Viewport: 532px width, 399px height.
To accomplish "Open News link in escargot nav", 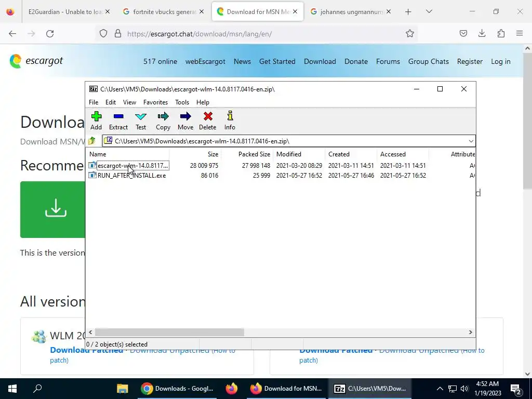I will coord(242,61).
